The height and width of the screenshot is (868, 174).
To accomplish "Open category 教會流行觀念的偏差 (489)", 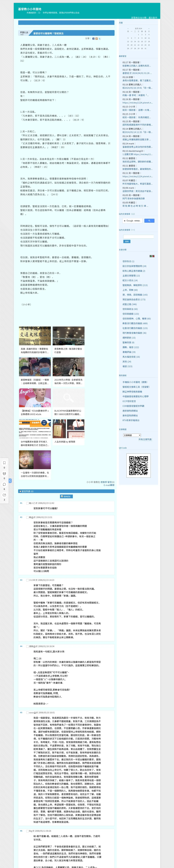I will [x=135, y=323].
